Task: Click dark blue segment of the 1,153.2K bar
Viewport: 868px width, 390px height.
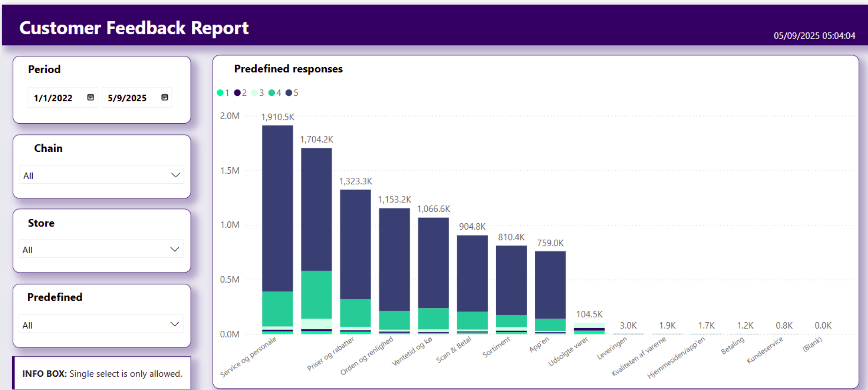Action: tap(394, 260)
